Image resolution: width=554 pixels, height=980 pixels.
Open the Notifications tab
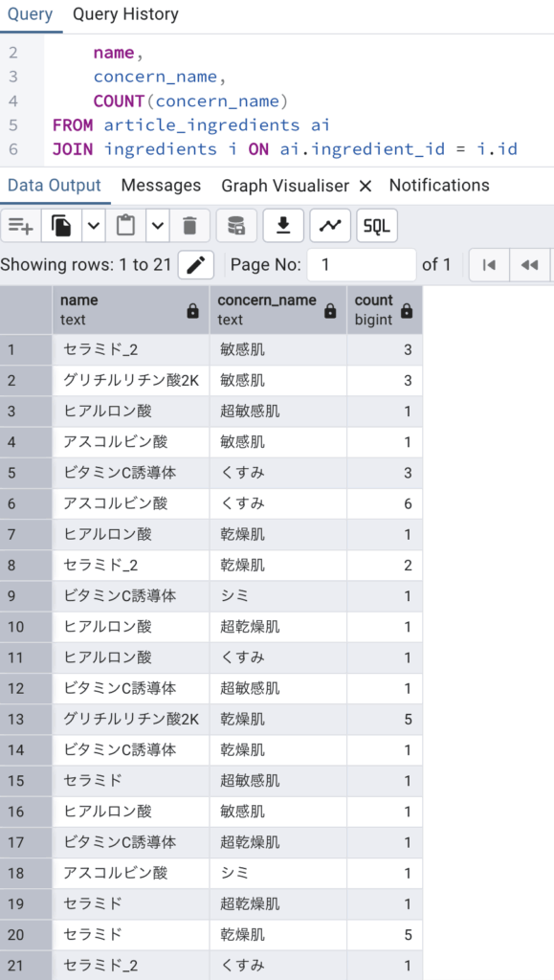pos(439,186)
